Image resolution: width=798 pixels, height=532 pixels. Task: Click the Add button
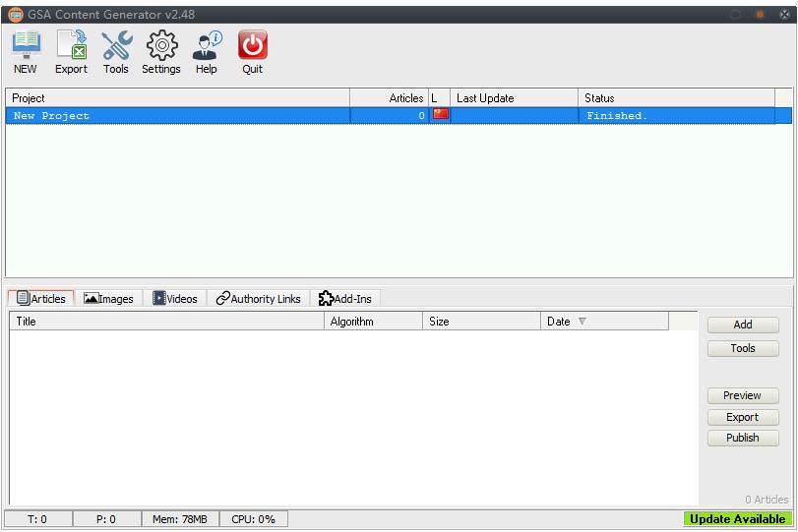(743, 325)
